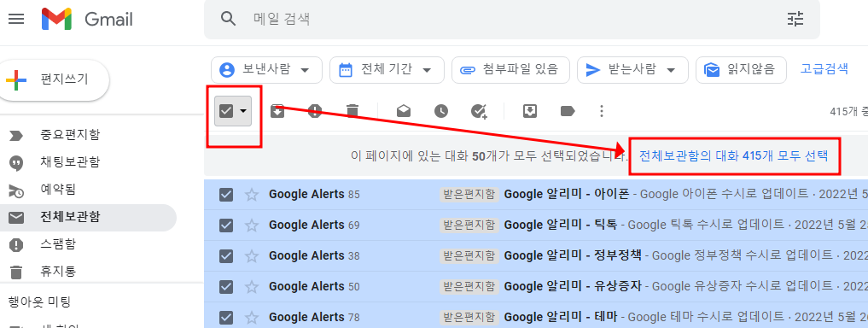Click the 전체보관함 envelope icon
Viewport: 868px width, 328px height.
coord(16,218)
